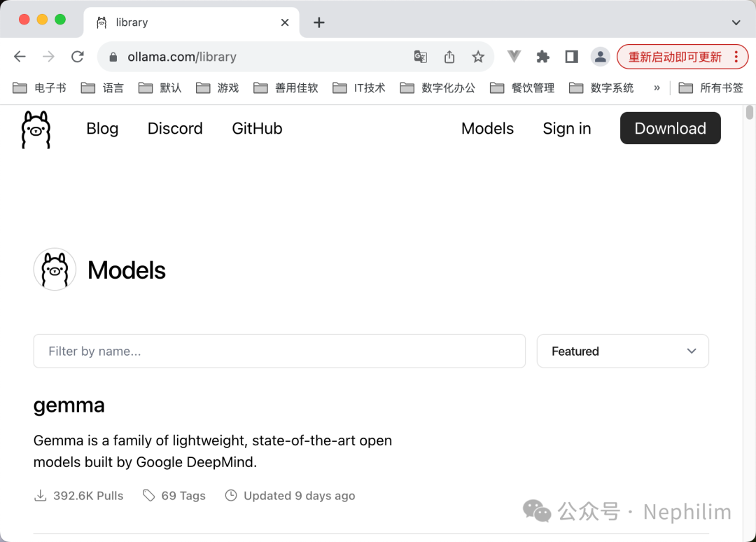
Task: Open the Chrome profile avatar
Action: [x=601, y=57]
